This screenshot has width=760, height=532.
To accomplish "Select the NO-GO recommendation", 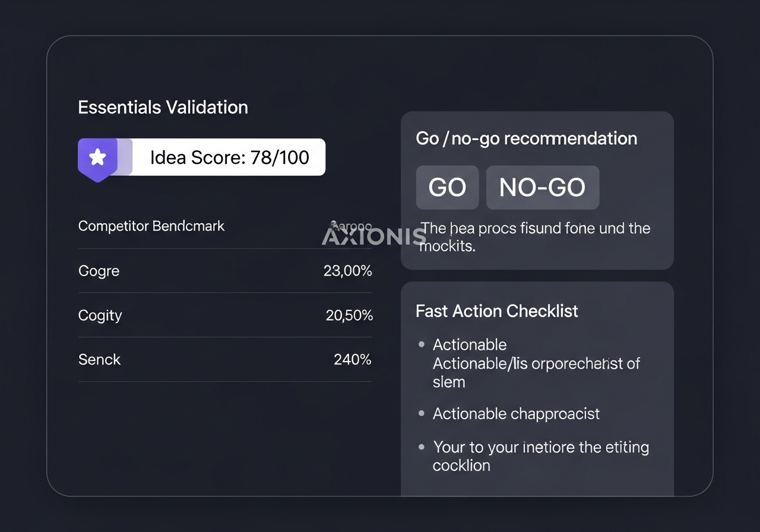I will tap(542, 187).
